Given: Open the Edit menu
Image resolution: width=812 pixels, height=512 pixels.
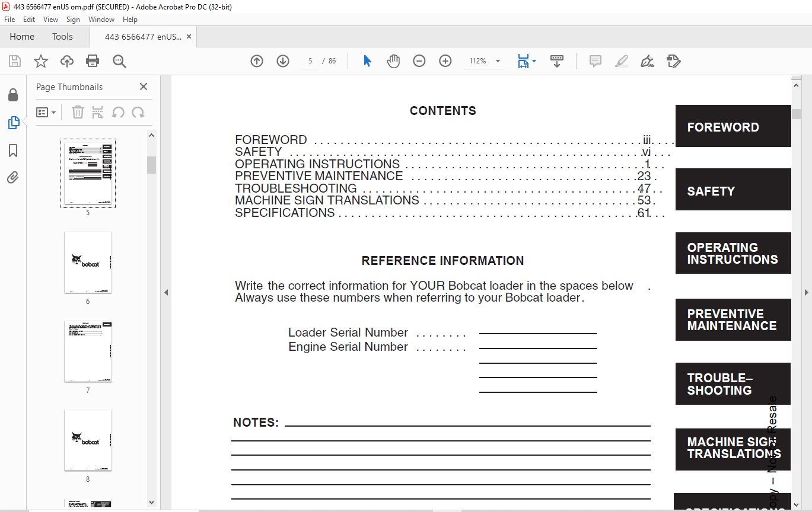Looking at the screenshot, I should click(x=29, y=20).
